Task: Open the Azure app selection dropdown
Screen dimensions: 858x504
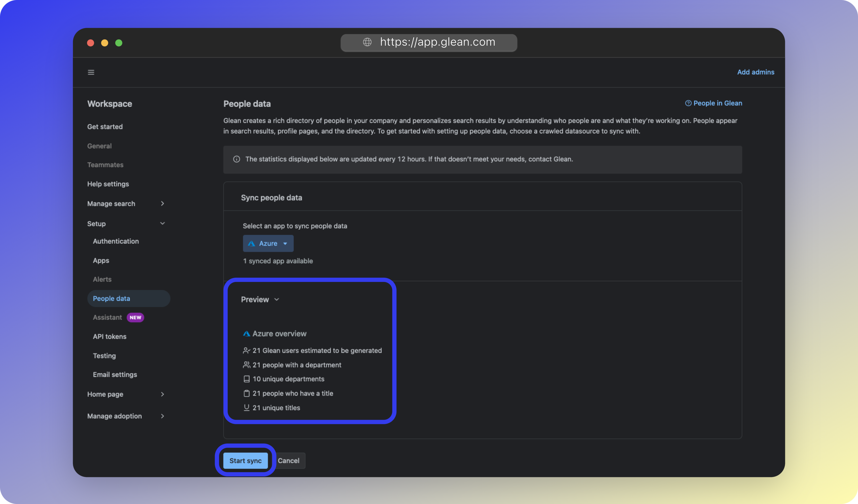Action: [268, 243]
